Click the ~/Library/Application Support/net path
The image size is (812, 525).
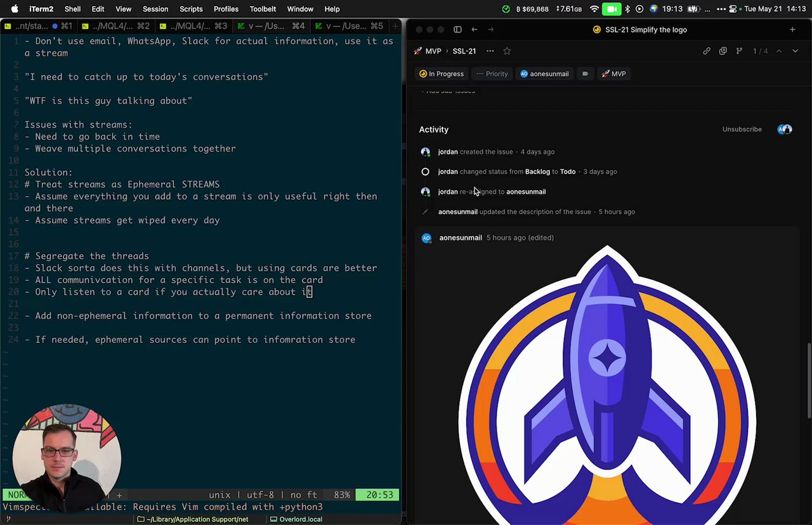point(193,519)
